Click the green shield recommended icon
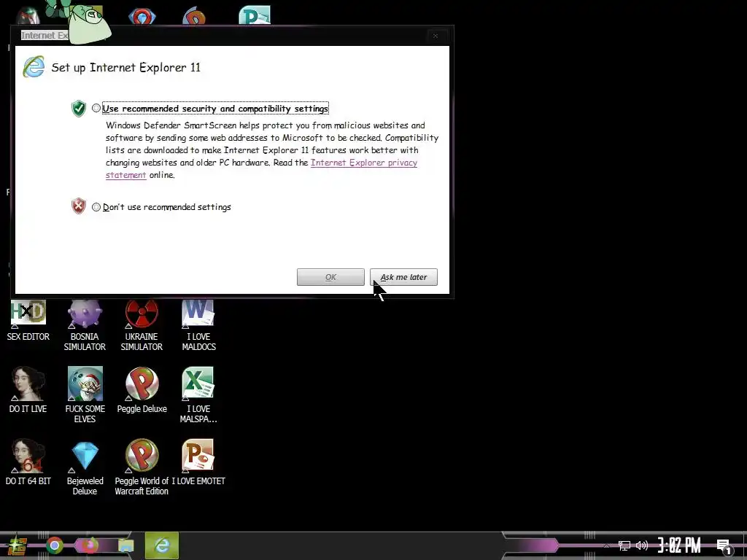Image resolution: width=747 pixels, height=560 pixels. coord(79,109)
